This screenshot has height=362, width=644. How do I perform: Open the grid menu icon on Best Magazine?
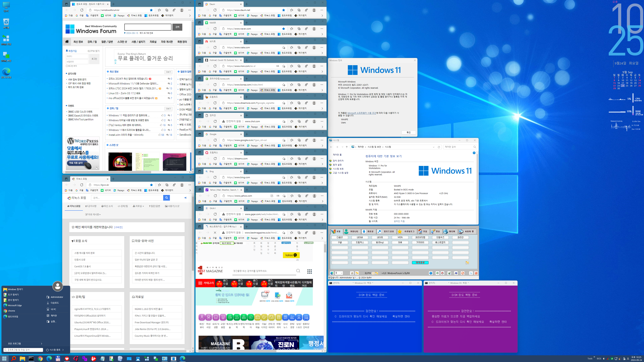[309, 271]
